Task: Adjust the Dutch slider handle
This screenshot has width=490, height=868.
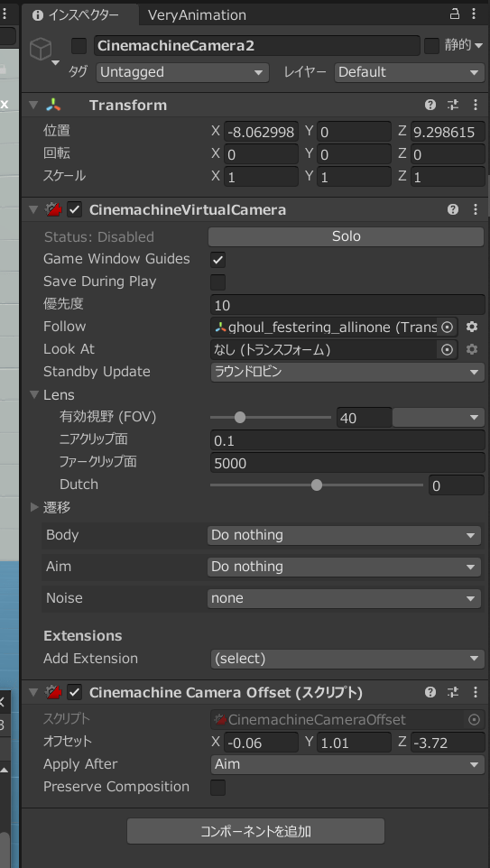Action: (x=317, y=485)
